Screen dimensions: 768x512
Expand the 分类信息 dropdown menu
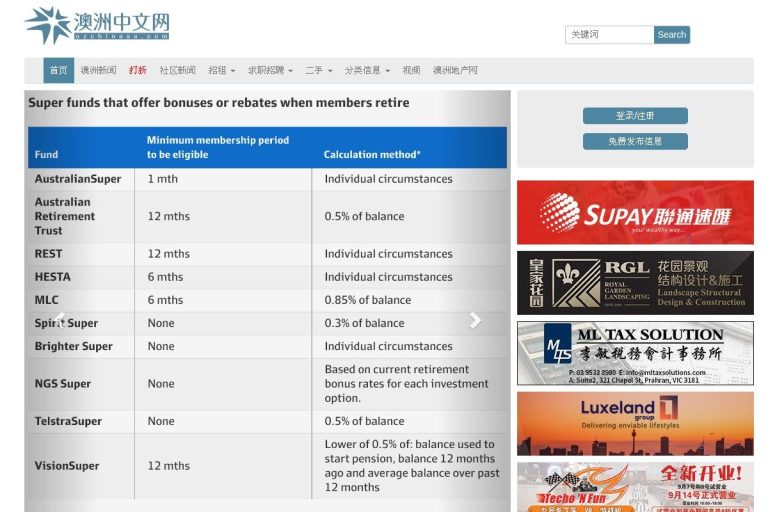pos(367,71)
